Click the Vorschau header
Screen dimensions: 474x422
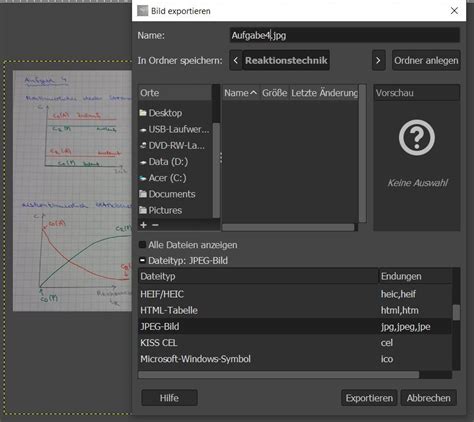pyautogui.click(x=417, y=93)
